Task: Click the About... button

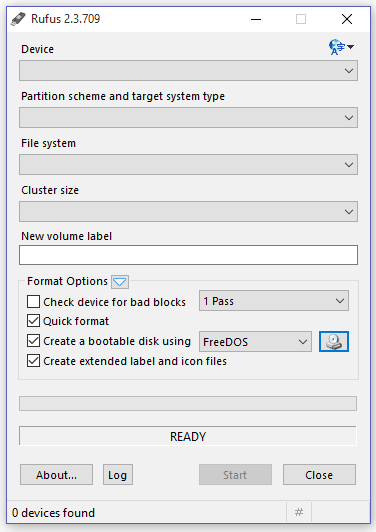Action: 56,475
